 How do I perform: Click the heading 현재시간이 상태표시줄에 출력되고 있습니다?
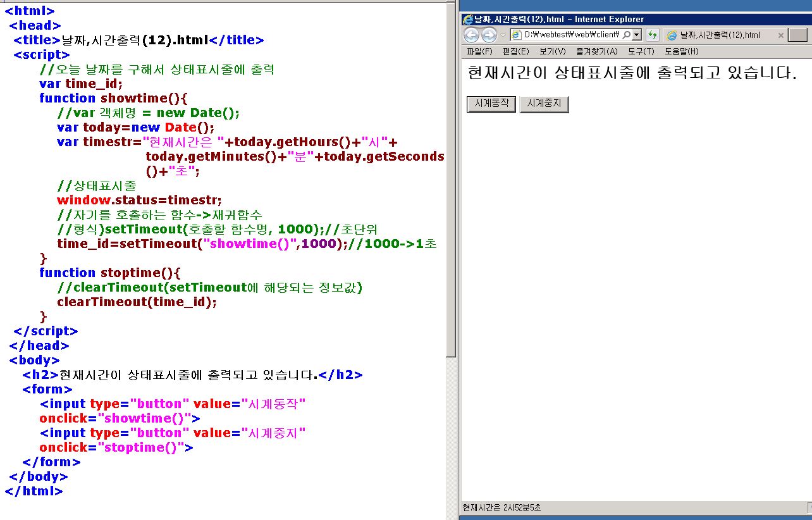(x=632, y=73)
